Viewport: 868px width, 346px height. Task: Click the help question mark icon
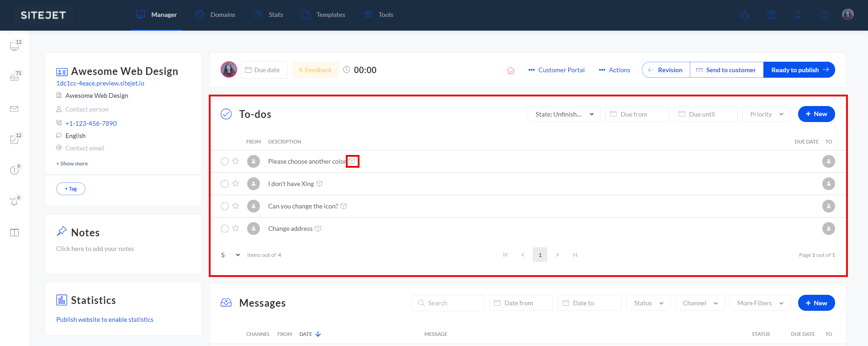[x=824, y=15]
